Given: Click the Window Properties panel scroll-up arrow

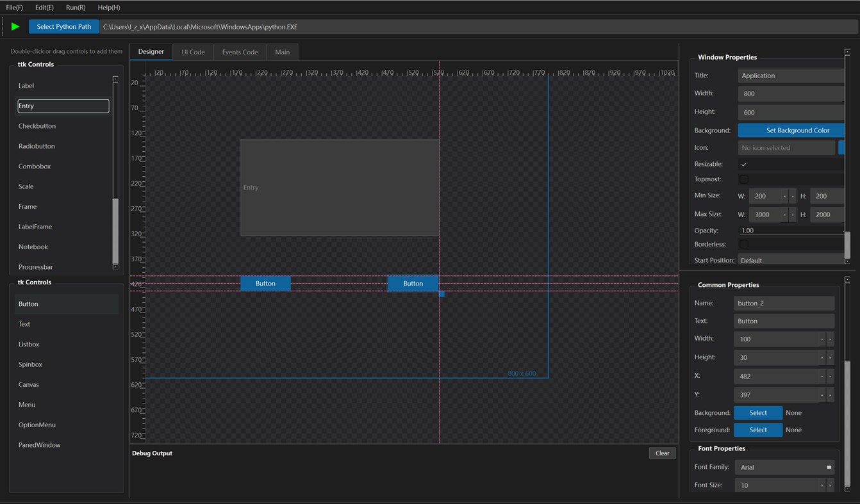Looking at the screenshot, I should point(847,52).
